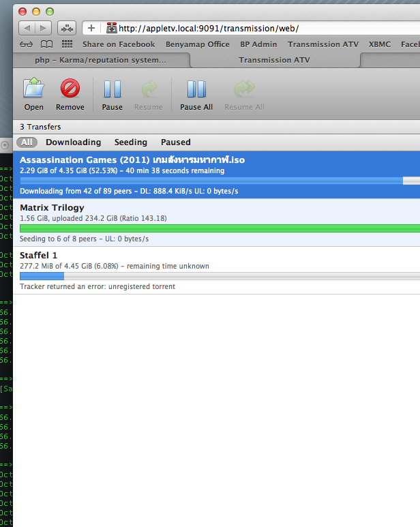
Task: Show only Seeding transfers
Action: (130, 142)
